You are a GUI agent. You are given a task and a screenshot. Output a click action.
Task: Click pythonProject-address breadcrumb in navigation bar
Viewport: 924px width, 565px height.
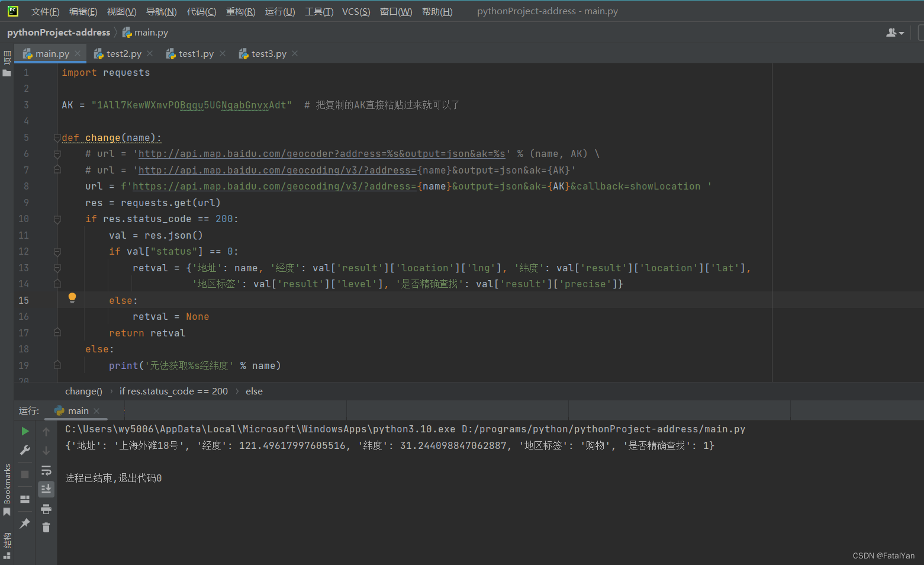coord(59,33)
